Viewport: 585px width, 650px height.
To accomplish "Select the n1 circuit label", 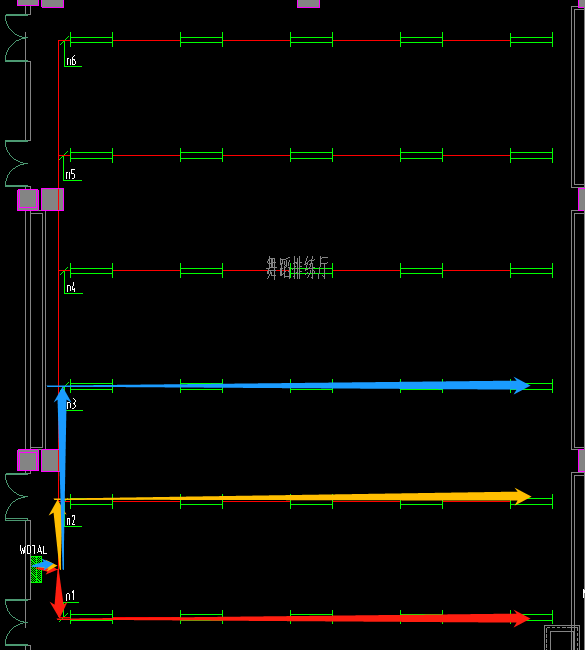I will tap(70, 596).
